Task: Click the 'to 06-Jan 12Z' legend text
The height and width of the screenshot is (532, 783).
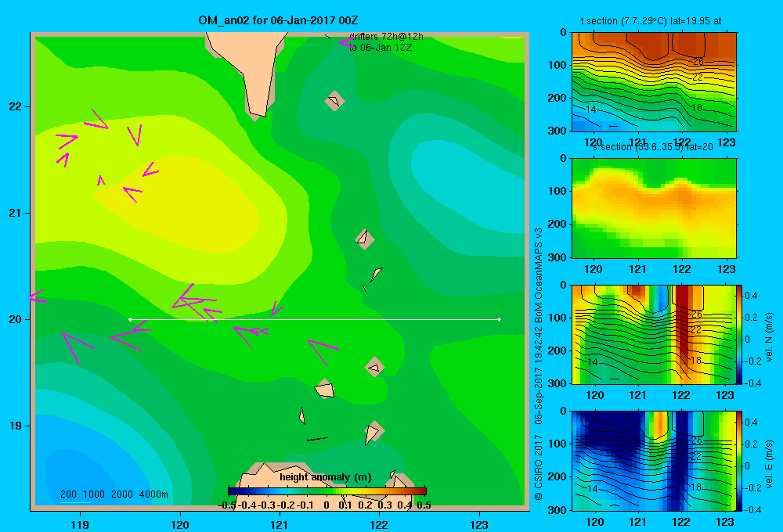Action: (381, 48)
